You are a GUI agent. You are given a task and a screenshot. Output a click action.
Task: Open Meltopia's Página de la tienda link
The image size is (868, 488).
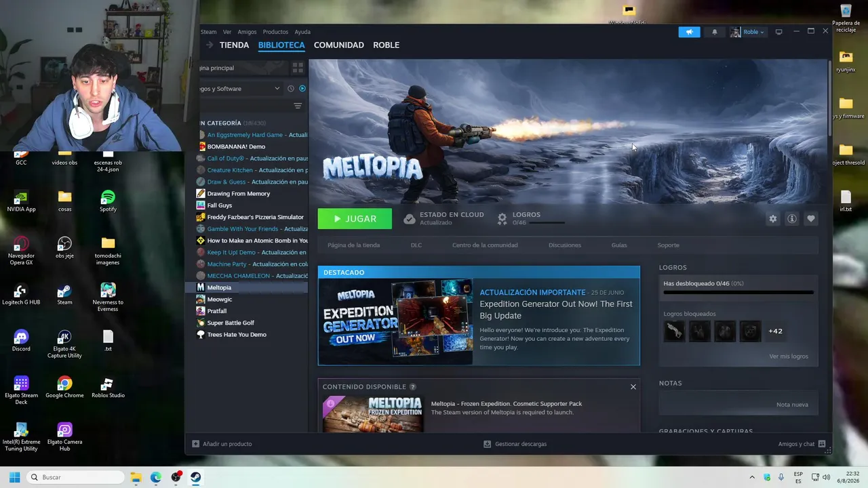pos(353,245)
